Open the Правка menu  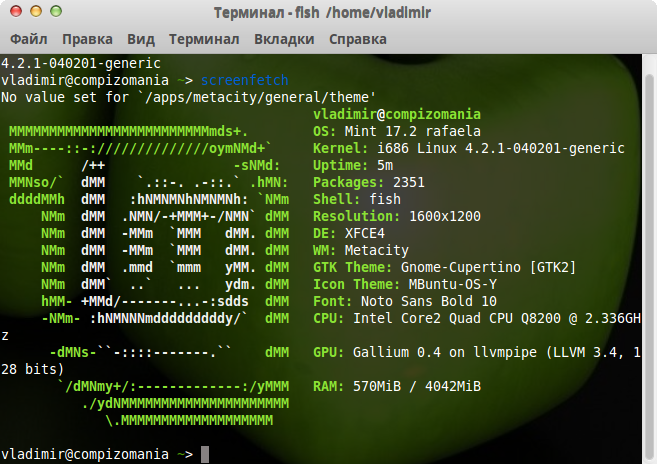[x=87, y=39]
